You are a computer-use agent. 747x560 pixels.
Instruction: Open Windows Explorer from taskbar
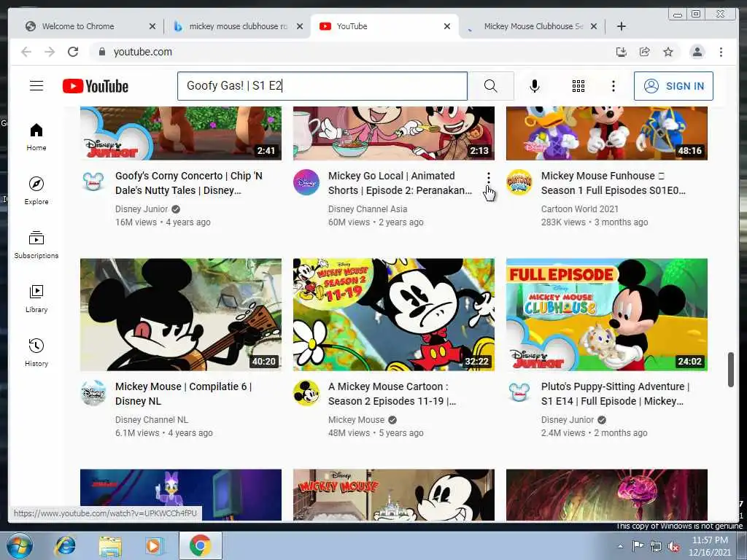click(x=110, y=545)
